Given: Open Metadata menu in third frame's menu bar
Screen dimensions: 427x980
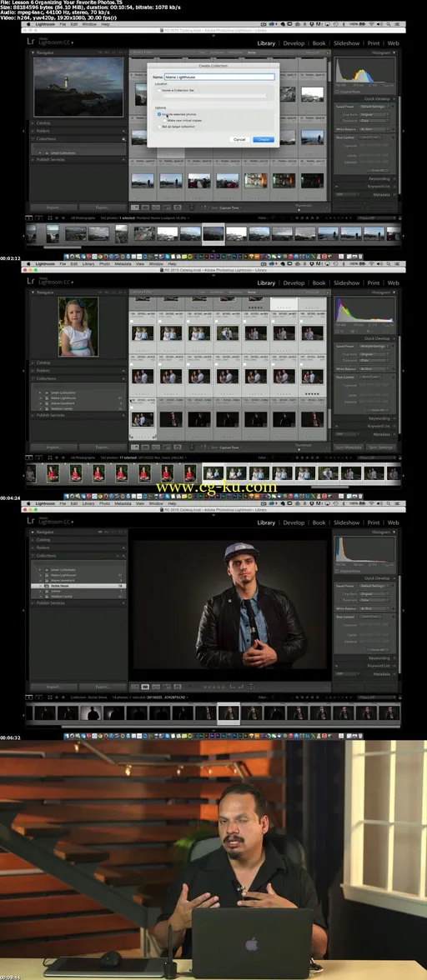Looking at the screenshot, I should (123, 503).
